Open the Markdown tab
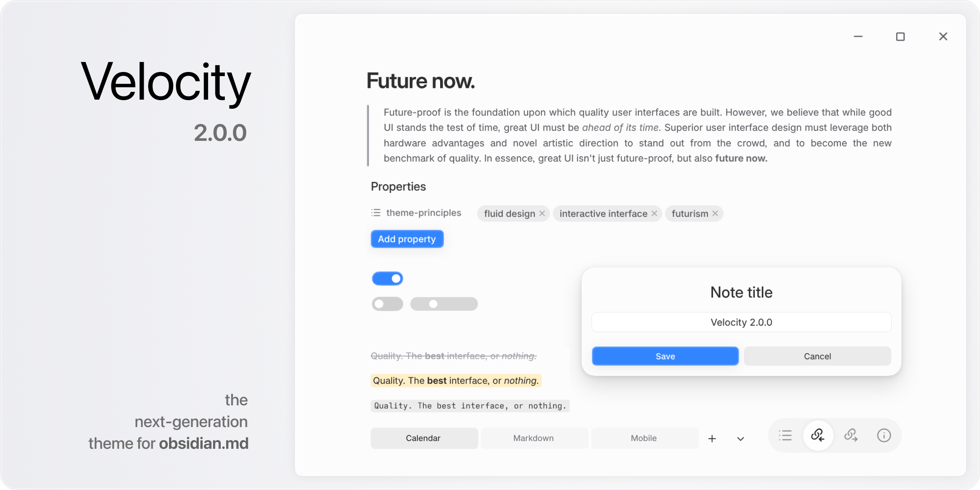Screen dimensions: 980x490 (x=534, y=438)
